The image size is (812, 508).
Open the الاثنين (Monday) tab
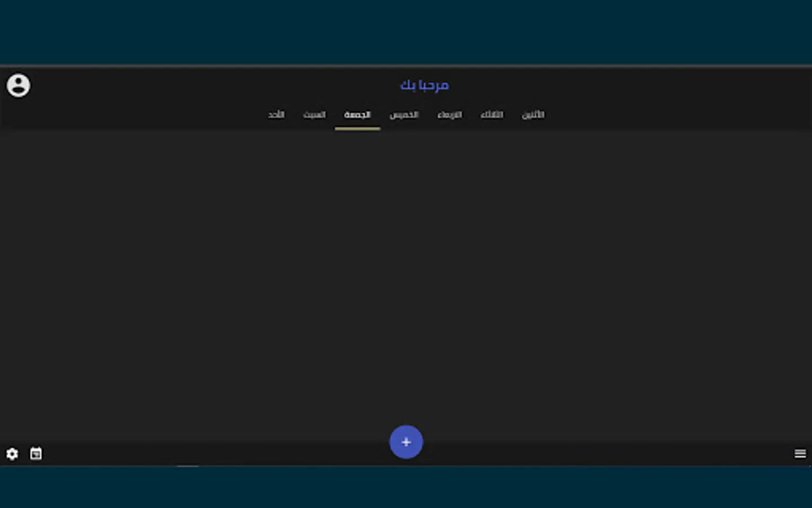[x=533, y=115]
